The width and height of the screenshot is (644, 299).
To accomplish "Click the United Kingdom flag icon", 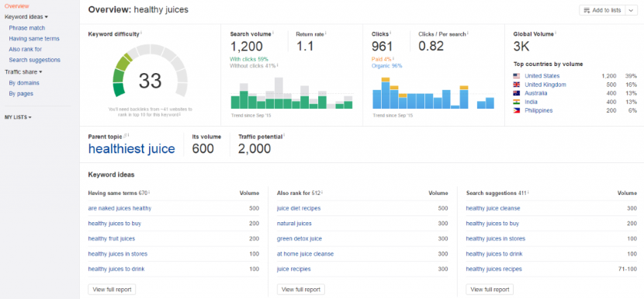I will [517, 85].
